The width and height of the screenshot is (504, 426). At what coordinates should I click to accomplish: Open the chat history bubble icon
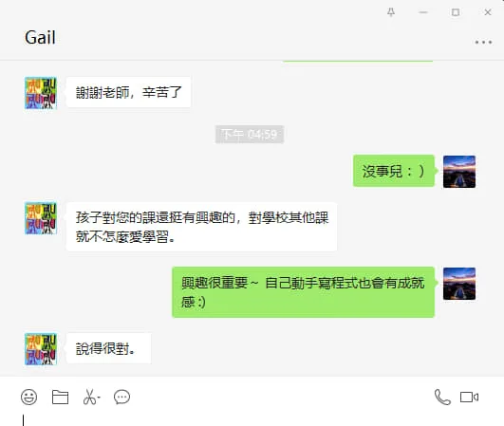121,398
